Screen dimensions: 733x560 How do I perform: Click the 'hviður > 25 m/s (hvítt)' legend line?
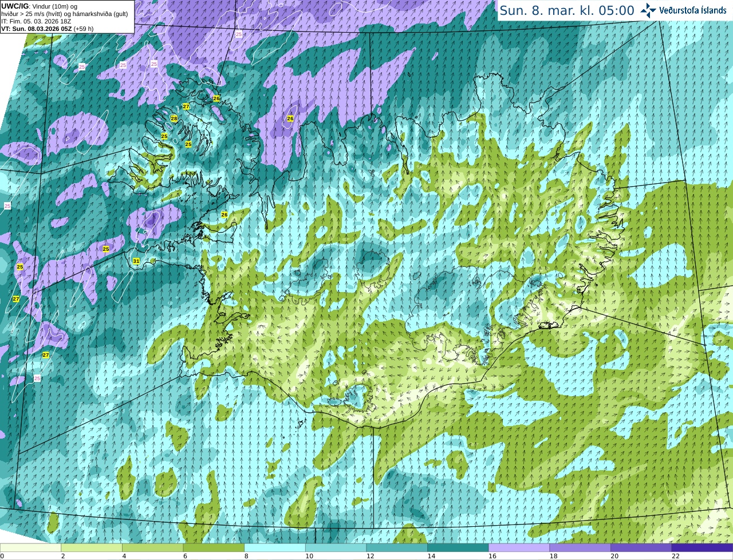coord(65,14)
